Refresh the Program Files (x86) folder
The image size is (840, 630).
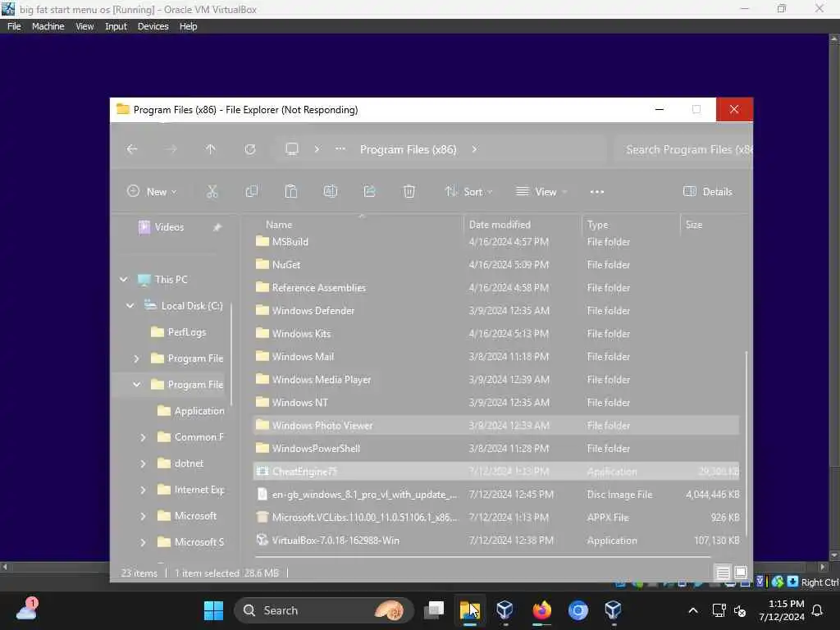pos(250,149)
